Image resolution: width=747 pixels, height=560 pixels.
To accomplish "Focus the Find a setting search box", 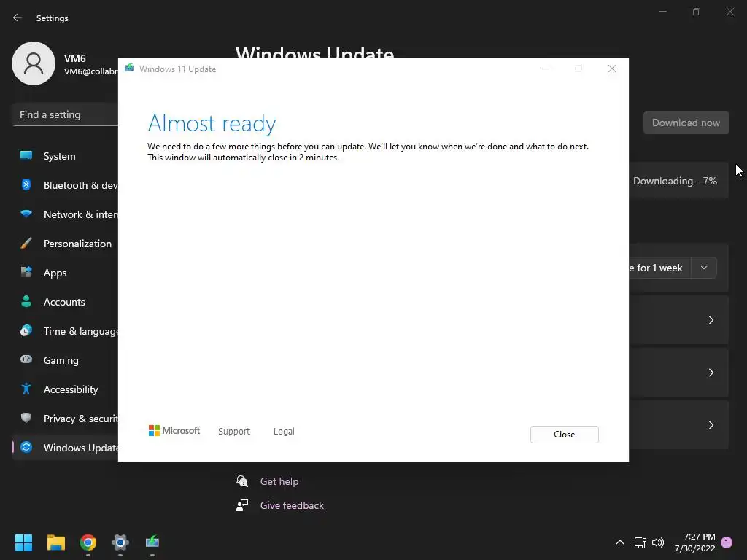I will click(x=65, y=114).
